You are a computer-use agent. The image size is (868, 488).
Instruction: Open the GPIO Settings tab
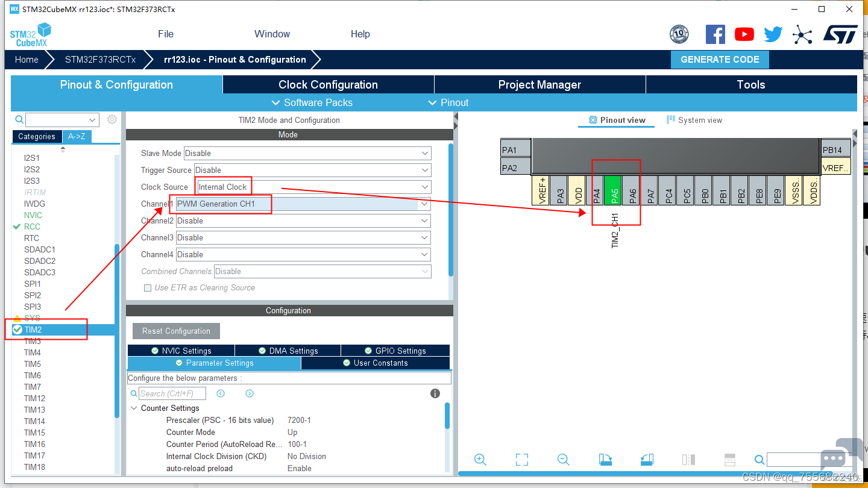pyautogui.click(x=395, y=351)
